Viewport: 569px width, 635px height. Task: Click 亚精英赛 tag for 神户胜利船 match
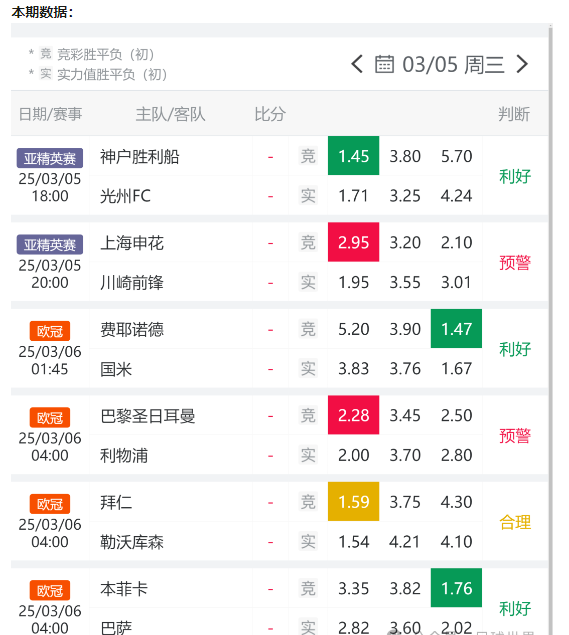50,158
